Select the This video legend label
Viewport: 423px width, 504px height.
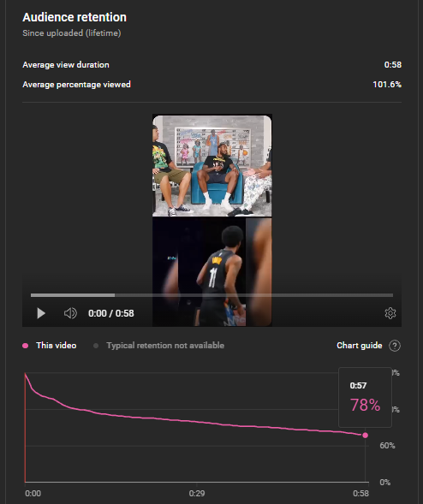(x=57, y=346)
